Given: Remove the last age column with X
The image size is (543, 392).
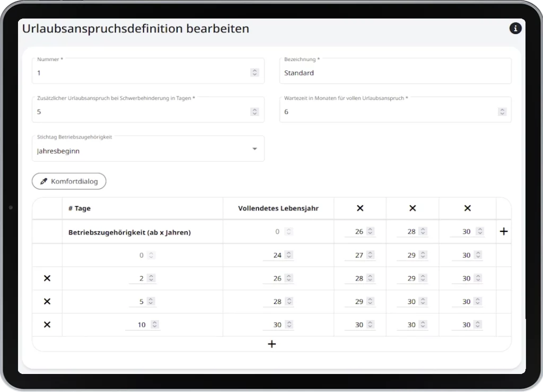Looking at the screenshot, I should point(467,208).
